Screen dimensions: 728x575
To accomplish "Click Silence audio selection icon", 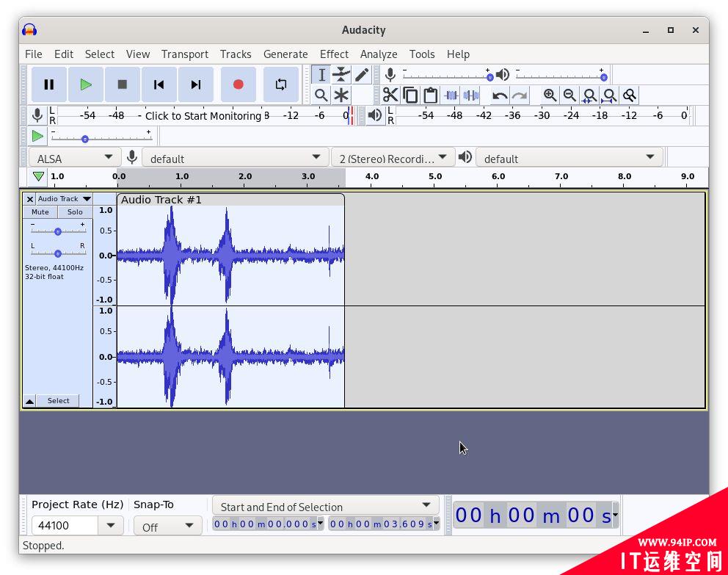I will pyautogui.click(x=471, y=95).
